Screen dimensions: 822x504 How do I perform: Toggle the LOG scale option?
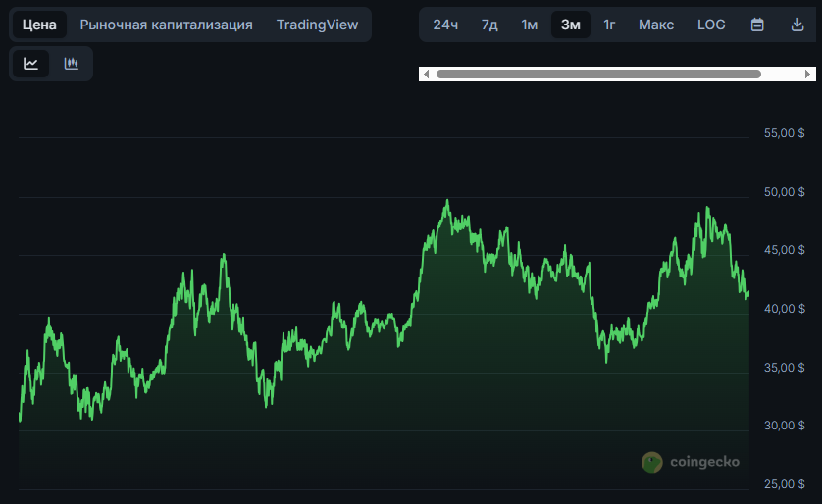click(x=711, y=25)
